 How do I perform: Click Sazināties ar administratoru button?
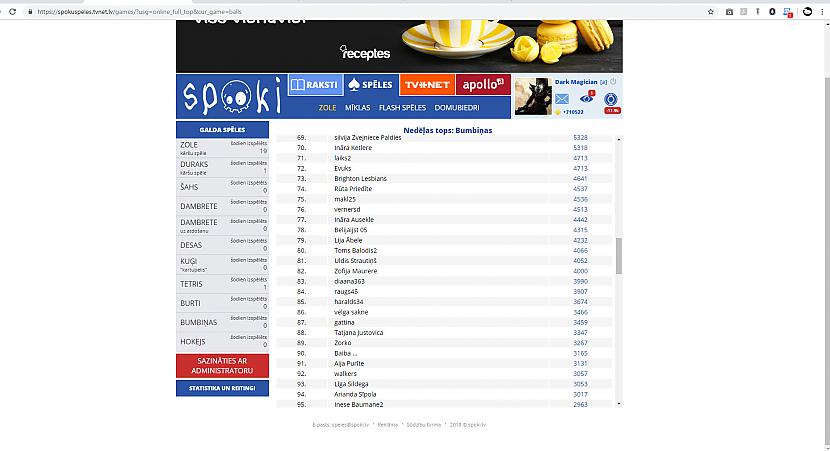point(222,366)
